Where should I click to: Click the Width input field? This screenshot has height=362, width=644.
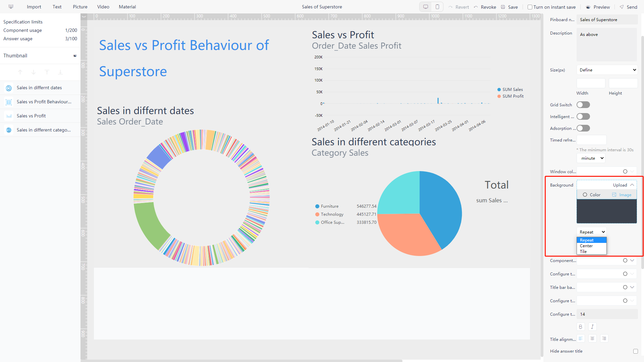click(x=591, y=83)
